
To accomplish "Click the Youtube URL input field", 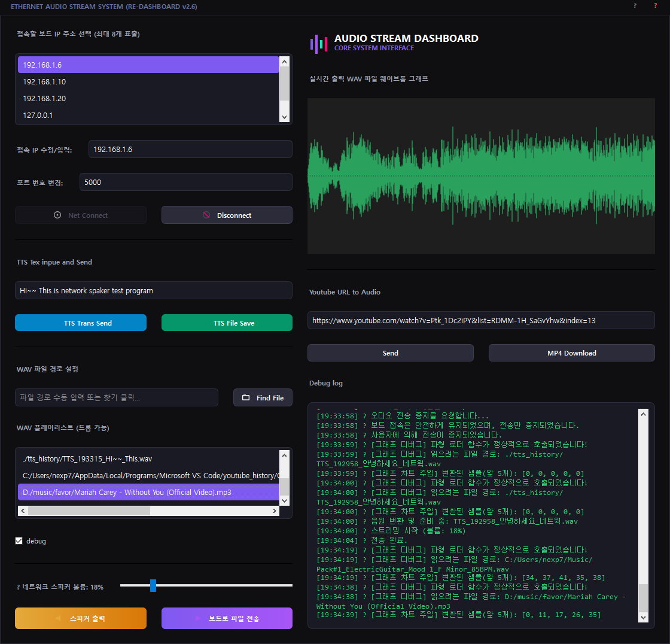I will pyautogui.click(x=481, y=320).
